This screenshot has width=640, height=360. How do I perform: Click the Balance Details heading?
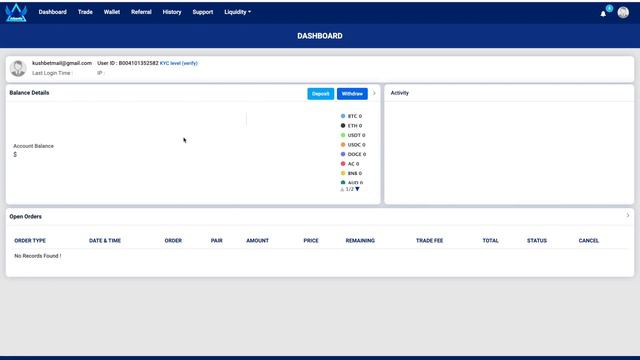29,93
